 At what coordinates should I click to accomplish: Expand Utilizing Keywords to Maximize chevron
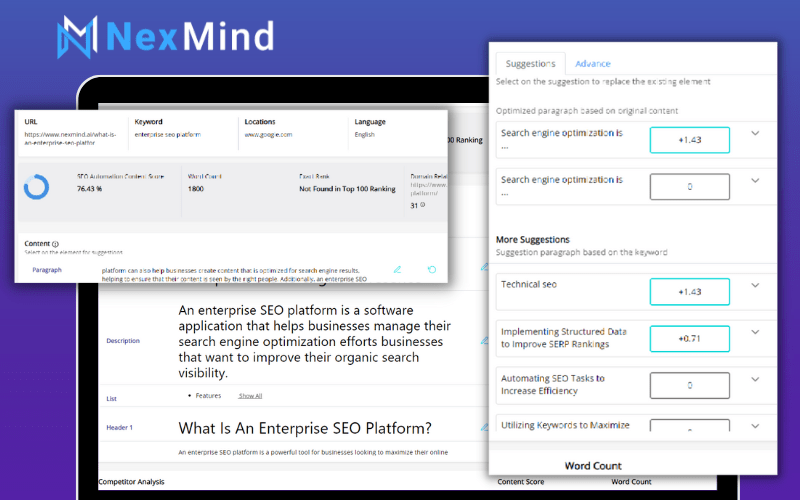[x=755, y=426]
